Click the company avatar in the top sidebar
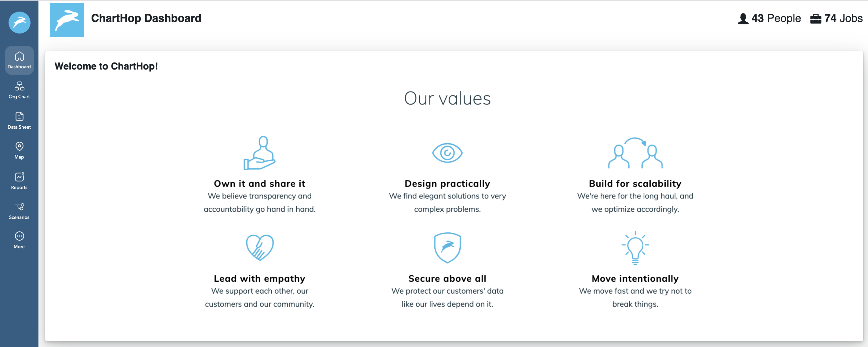The image size is (868, 347). click(x=19, y=23)
